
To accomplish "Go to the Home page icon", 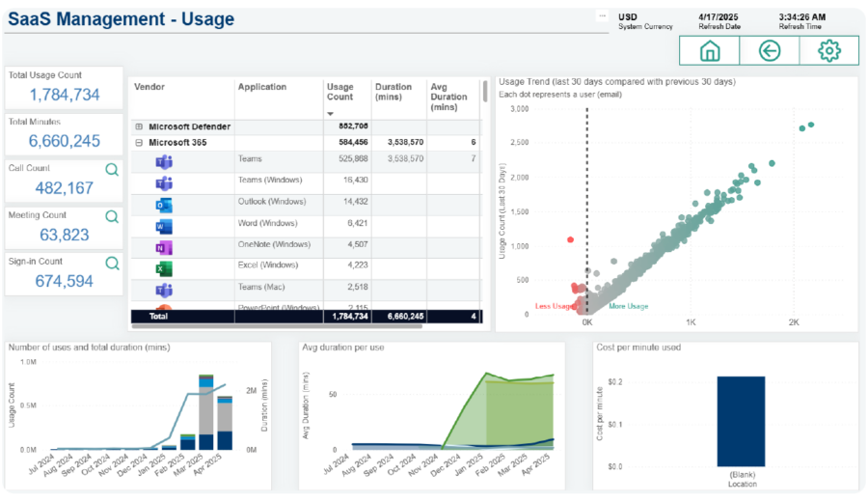I will click(710, 51).
